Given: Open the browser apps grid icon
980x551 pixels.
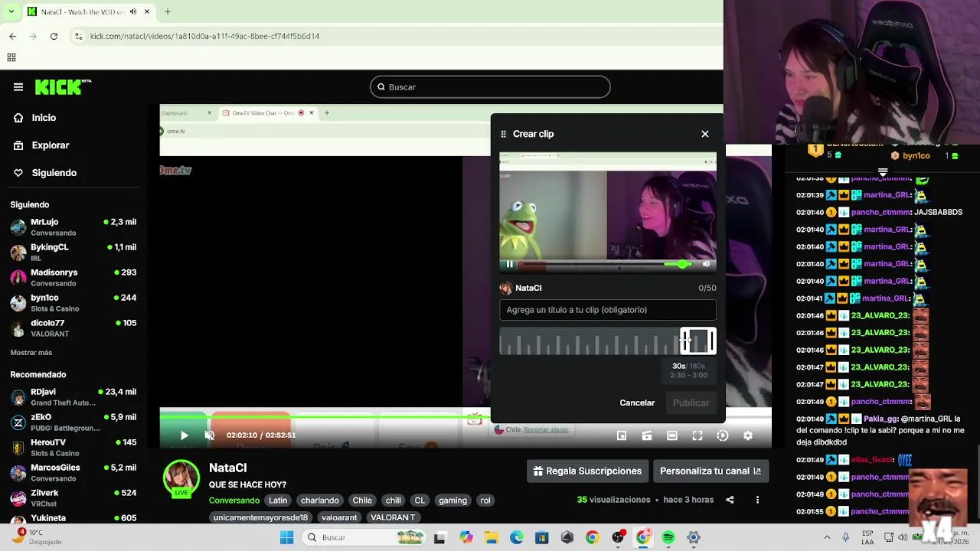Looking at the screenshot, I should click(11, 57).
